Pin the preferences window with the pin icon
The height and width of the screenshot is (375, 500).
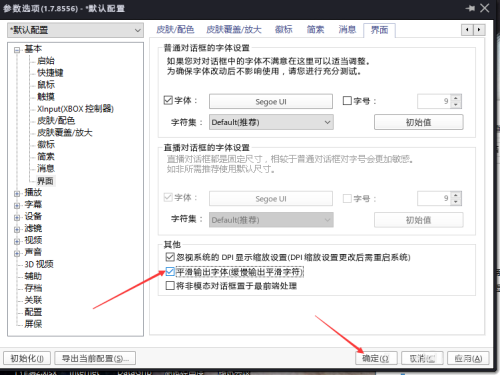[x=470, y=8]
